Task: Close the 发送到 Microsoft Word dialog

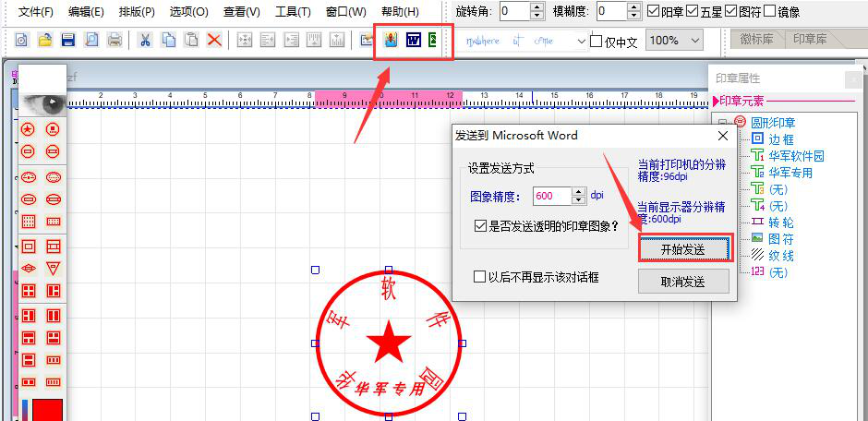Action: [722, 136]
